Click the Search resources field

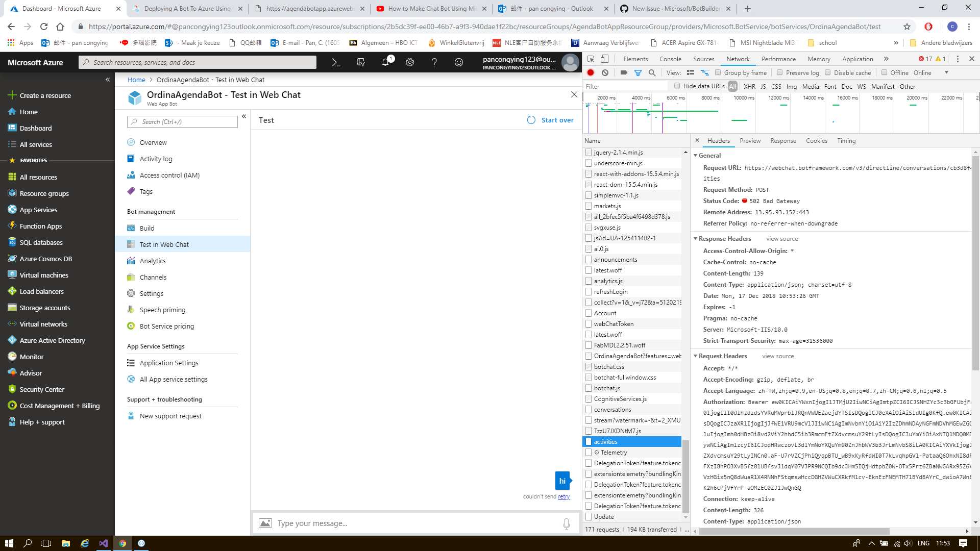198,62
